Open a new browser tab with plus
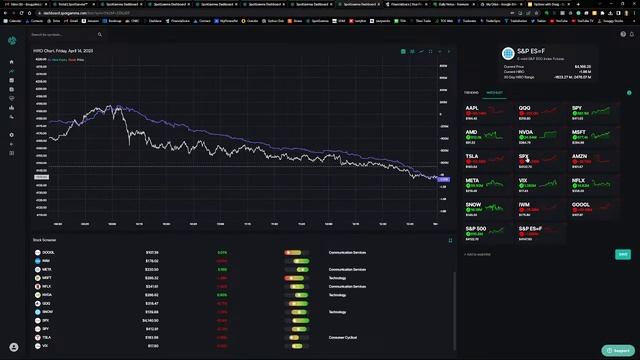Viewport: 640px width, 360px height. click(x=578, y=4)
